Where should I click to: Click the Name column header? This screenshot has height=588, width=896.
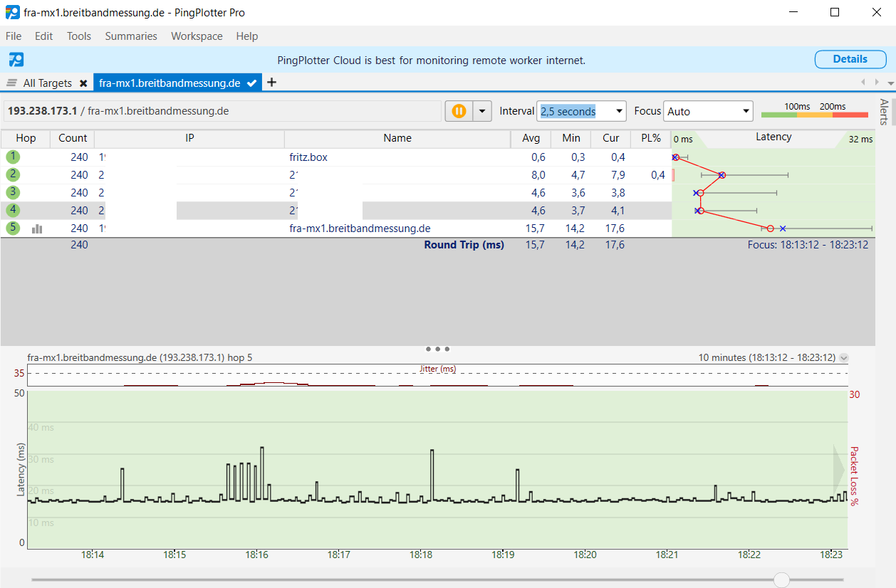(397, 138)
